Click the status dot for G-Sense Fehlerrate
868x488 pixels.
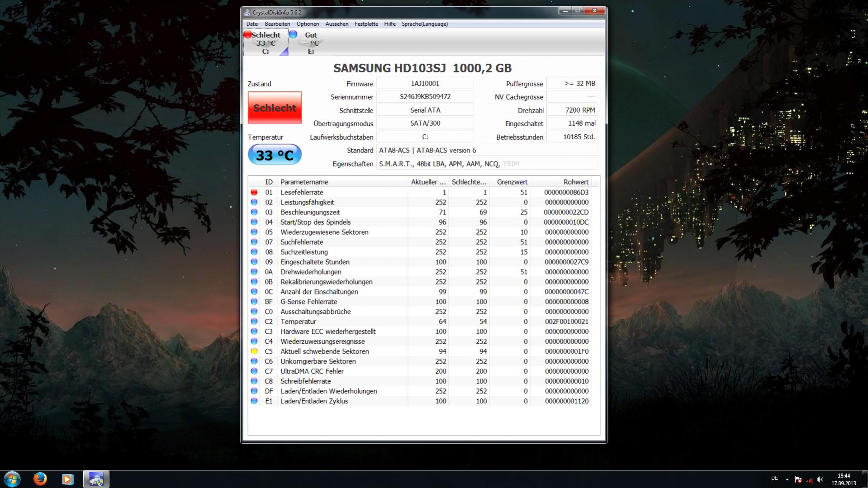(254, 302)
